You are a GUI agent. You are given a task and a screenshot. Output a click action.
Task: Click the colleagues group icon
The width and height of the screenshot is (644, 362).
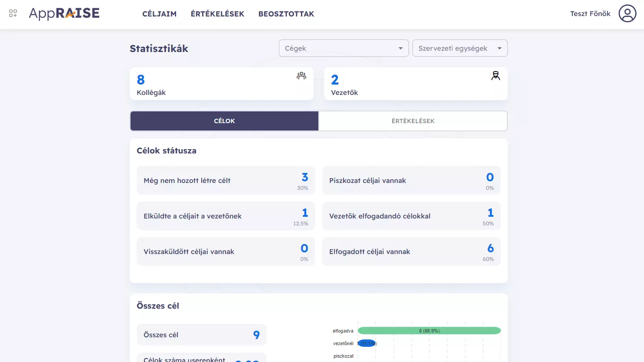pos(301,76)
